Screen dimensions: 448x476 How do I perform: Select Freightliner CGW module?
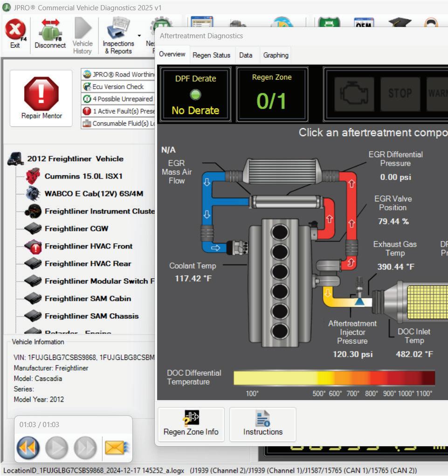pyautogui.click(x=76, y=228)
